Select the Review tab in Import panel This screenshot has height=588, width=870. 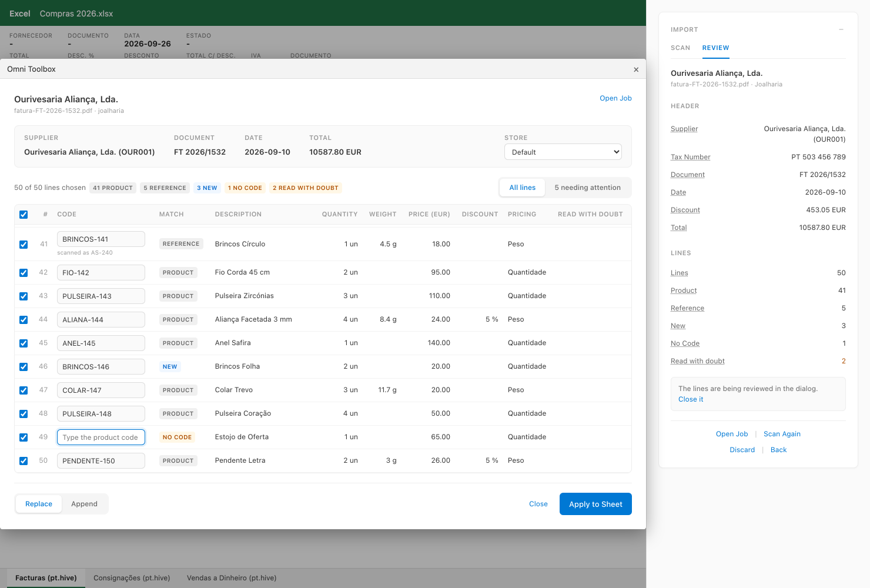tap(715, 48)
